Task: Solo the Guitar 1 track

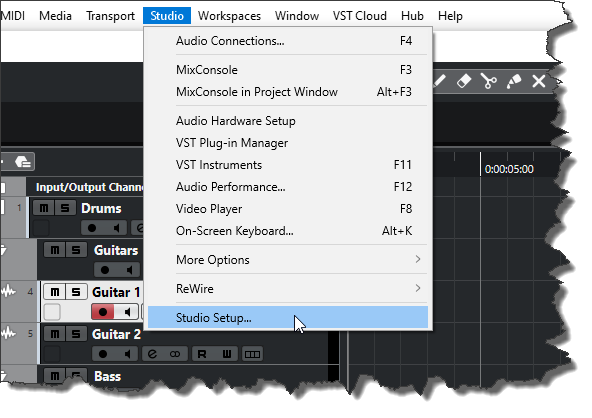Action: click(76, 292)
